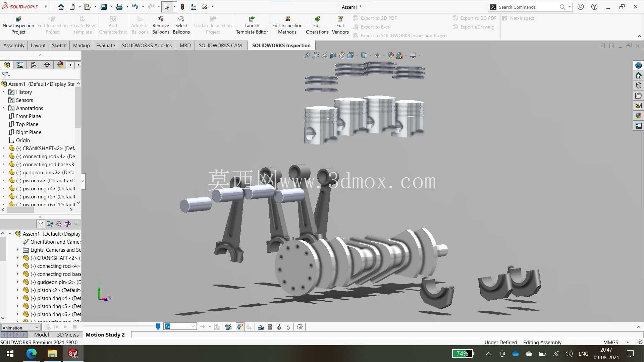
Task: Click the Motor icon in motion toolbar
Action: (x=261, y=327)
